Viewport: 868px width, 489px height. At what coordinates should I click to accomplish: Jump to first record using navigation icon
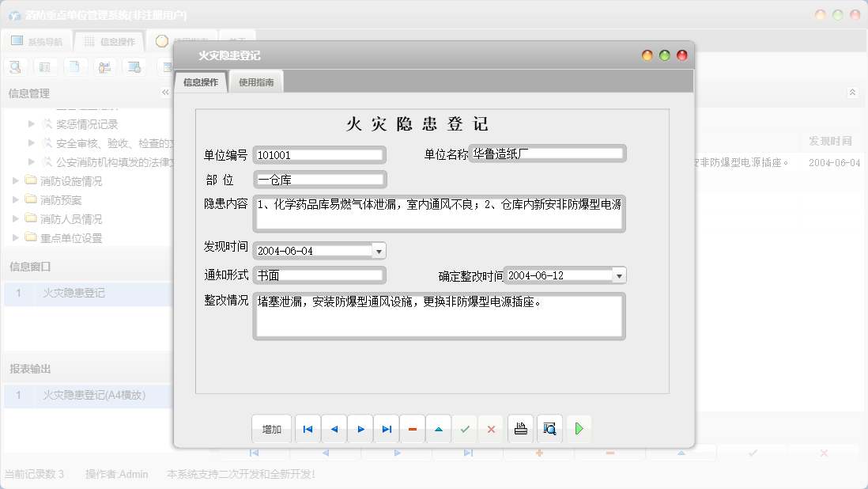point(308,428)
